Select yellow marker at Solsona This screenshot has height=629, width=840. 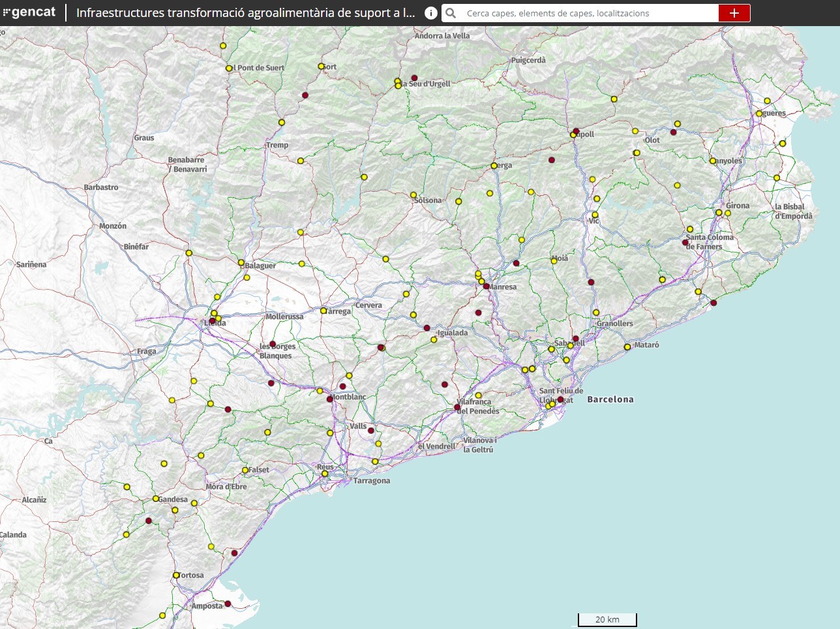point(413,195)
